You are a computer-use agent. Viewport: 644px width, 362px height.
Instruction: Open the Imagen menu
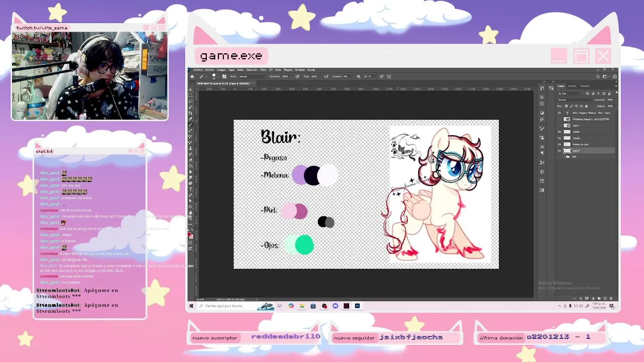221,70
